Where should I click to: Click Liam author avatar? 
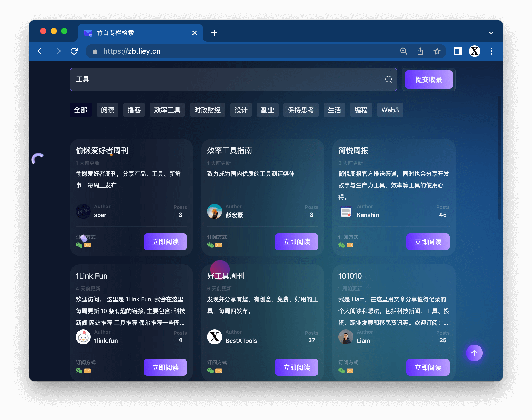pyautogui.click(x=346, y=337)
